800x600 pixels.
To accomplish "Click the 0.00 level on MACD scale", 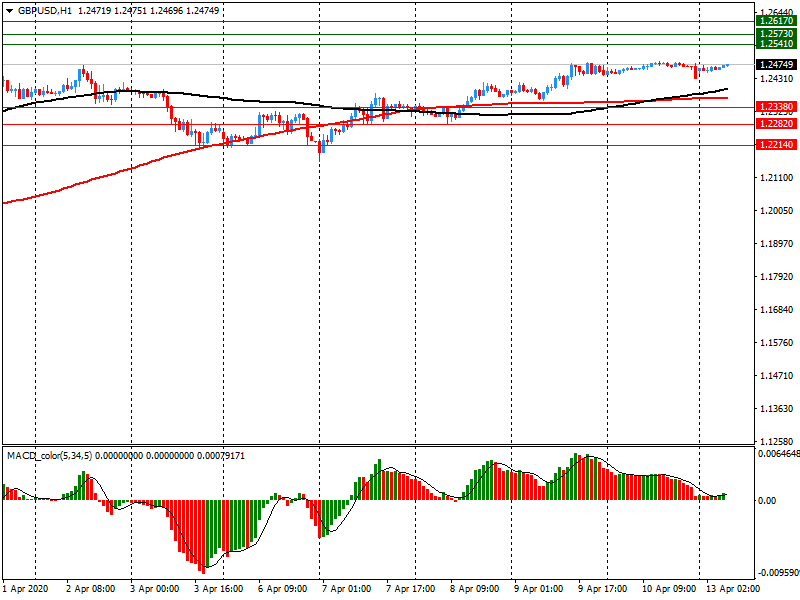I will point(765,500).
